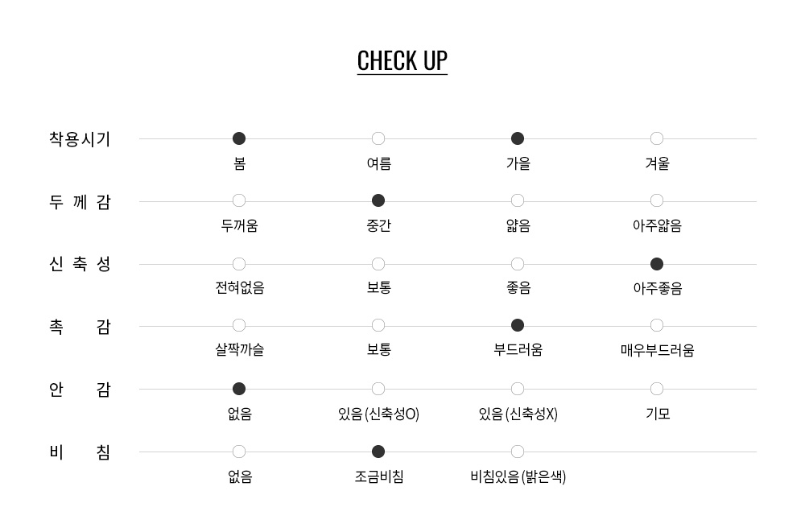Select the 기모 lining circle

pos(657,389)
